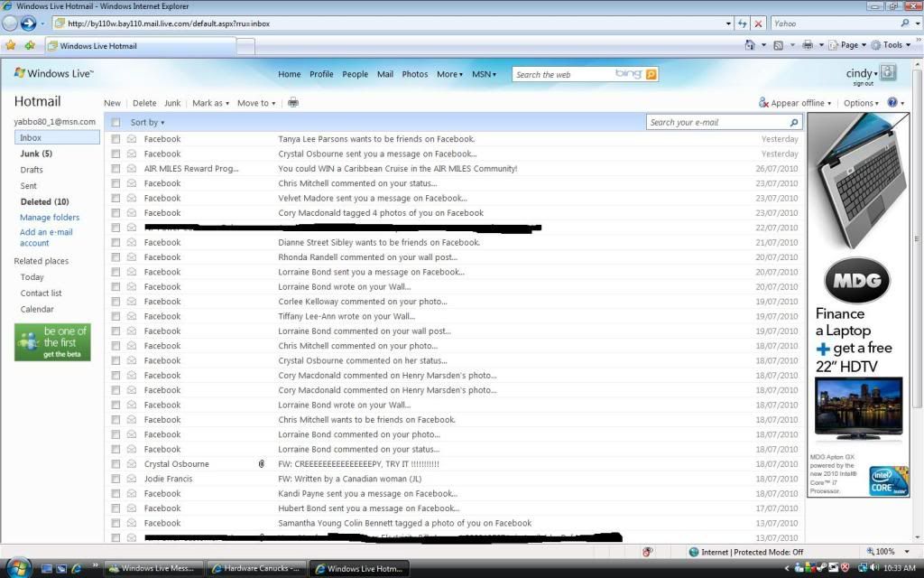924x578 pixels.
Task: Check the Tanya Lee Parsons email checkbox
Action: pos(115,139)
